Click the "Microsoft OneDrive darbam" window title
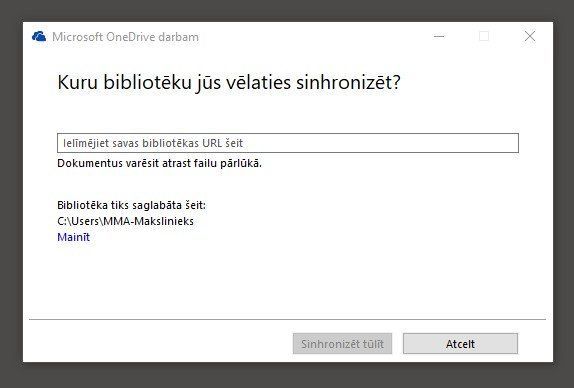The height and width of the screenshot is (388, 574). (125, 37)
